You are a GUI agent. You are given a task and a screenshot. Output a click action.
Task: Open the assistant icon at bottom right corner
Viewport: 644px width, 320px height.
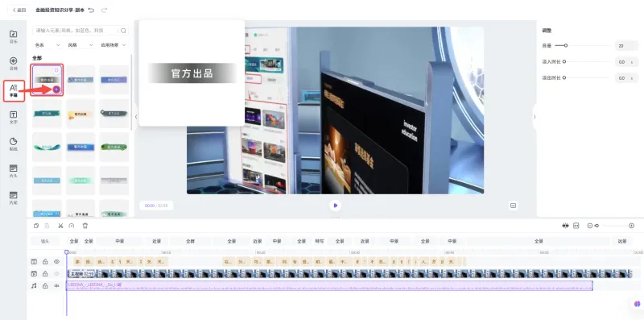[637, 304]
